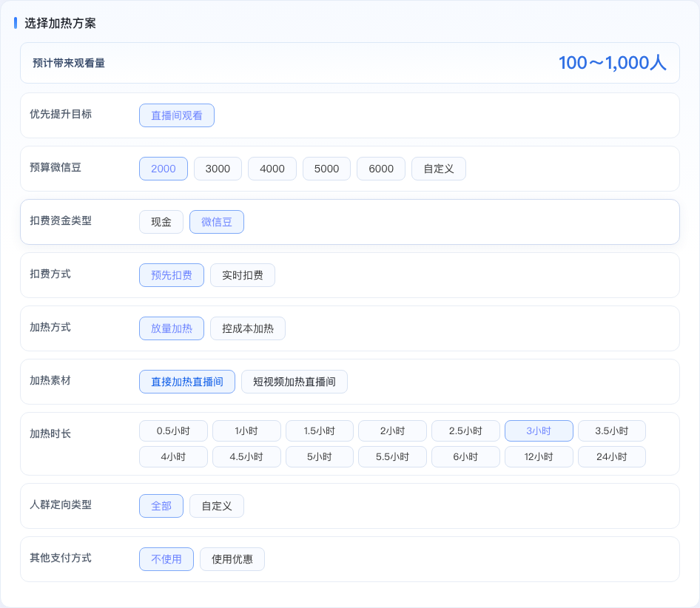The width and height of the screenshot is (700, 608).
Task: Choose the 3000 budget option
Action: click(x=218, y=169)
